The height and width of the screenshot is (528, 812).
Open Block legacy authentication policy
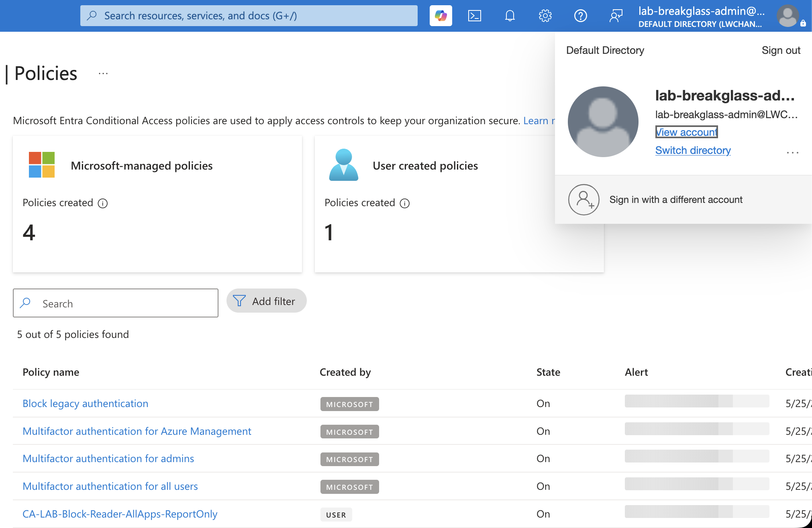(x=85, y=403)
